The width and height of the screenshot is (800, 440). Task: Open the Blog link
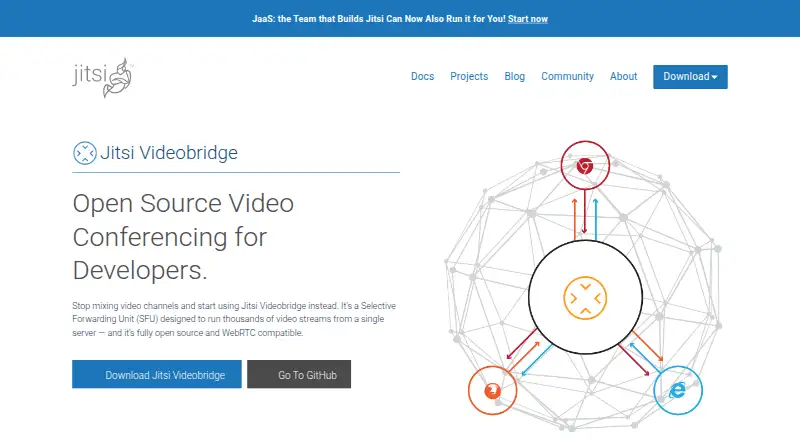click(x=514, y=76)
